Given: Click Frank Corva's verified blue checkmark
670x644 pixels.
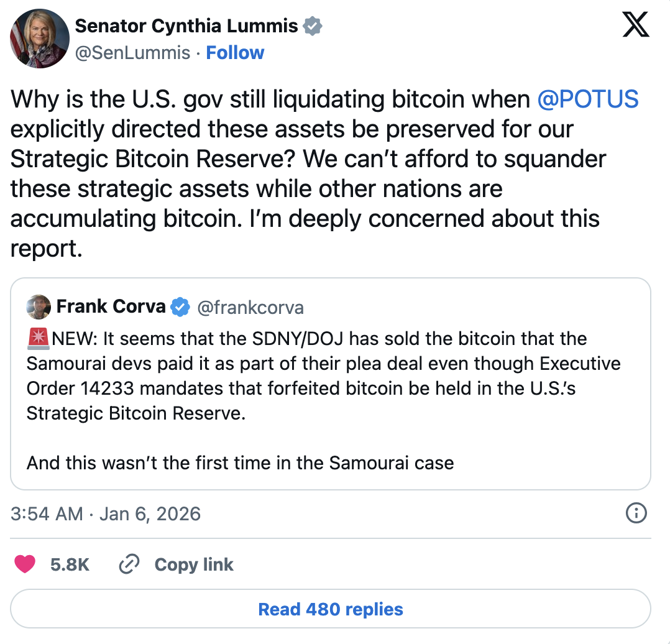Looking at the screenshot, I should pos(180,306).
